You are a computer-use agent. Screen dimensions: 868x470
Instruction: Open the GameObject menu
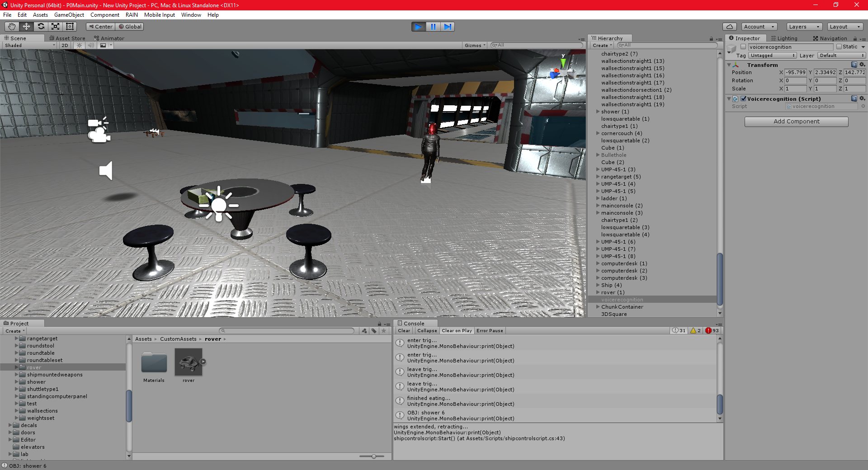tap(69, 15)
